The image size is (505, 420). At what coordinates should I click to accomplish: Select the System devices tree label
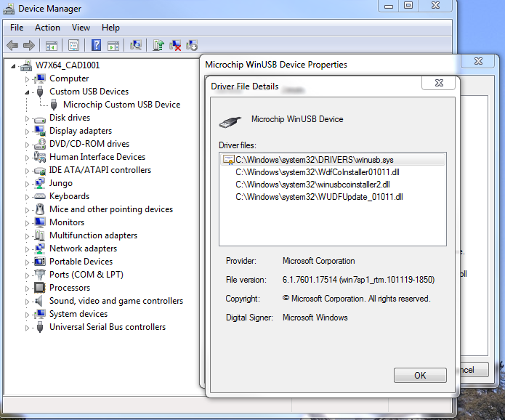coord(78,314)
